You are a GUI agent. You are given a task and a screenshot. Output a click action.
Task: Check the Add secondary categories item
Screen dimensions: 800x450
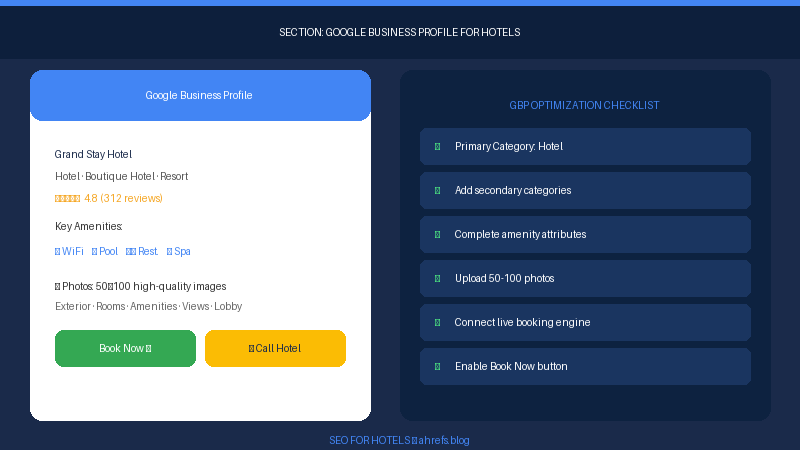tap(585, 190)
